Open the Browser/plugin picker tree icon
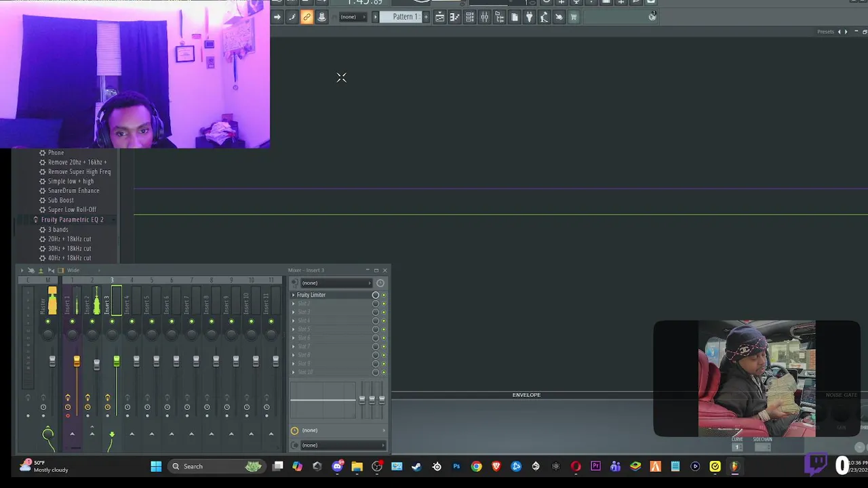868x488 pixels. [499, 17]
